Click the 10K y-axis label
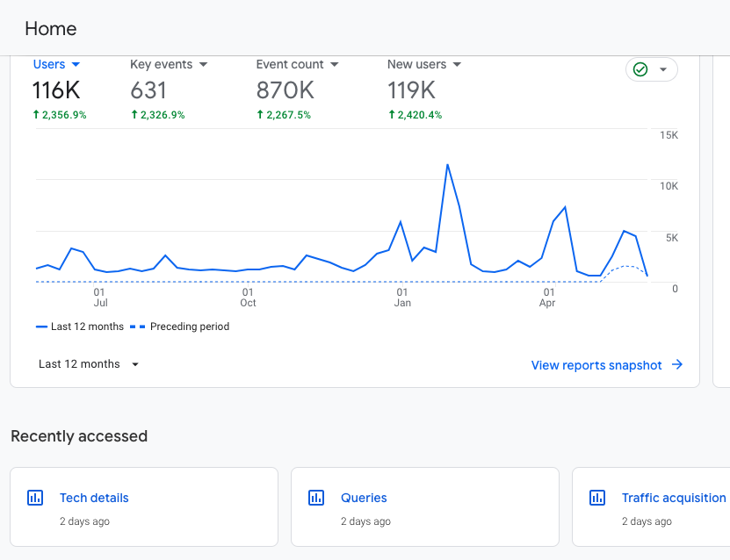Image resolution: width=730 pixels, height=560 pixels. click(x=669, y=186)
